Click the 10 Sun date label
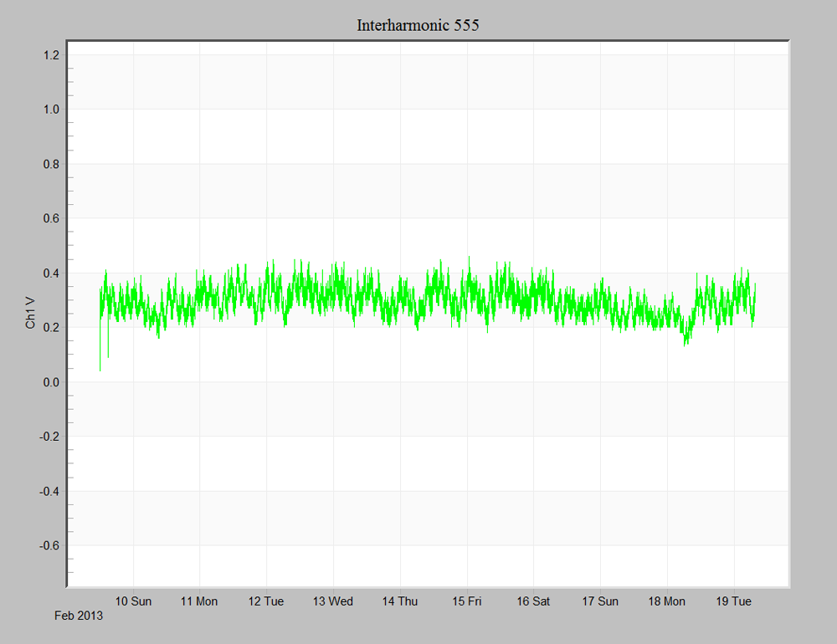Screen dimensions: 837x644 pos(133,601)
